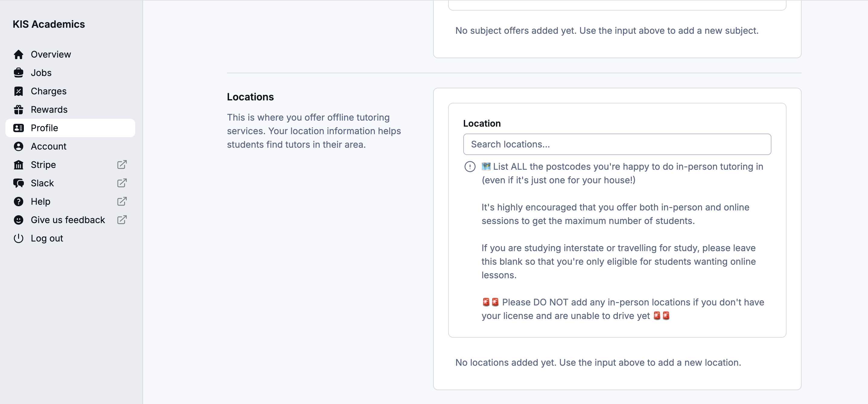Image resolution: width=868 pixels, height=404 pixels.
Task: Click the Jobs briefcase icon
Action: coord(18,73)
